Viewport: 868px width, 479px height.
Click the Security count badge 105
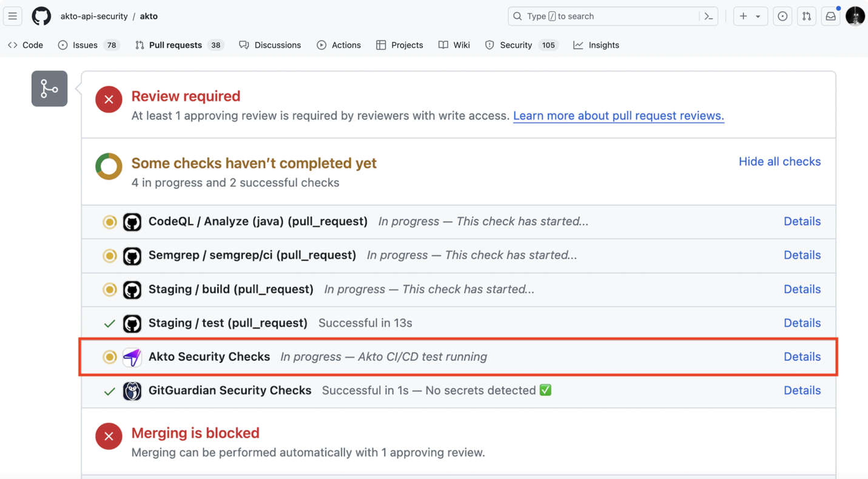pos(548,45)
